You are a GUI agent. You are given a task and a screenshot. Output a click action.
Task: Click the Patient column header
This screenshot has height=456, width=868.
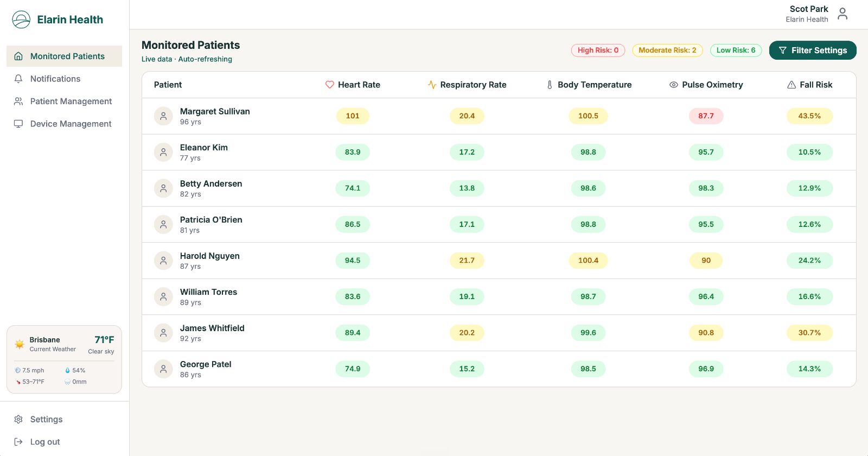168,85
